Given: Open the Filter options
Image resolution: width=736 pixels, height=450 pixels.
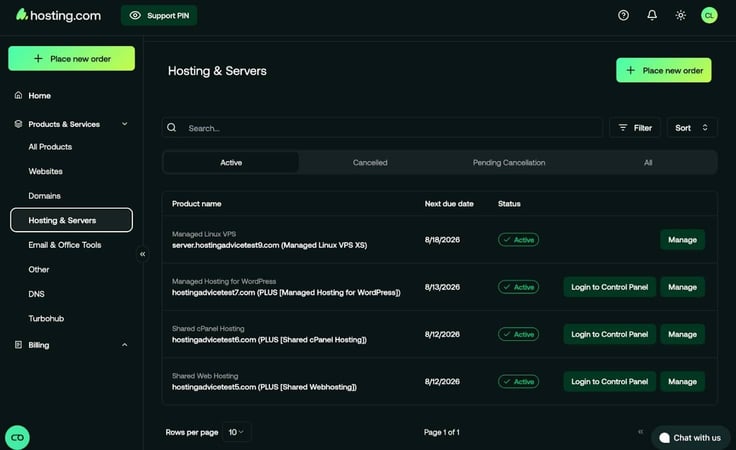Looking at the screenshot, I should coord(635,128).
